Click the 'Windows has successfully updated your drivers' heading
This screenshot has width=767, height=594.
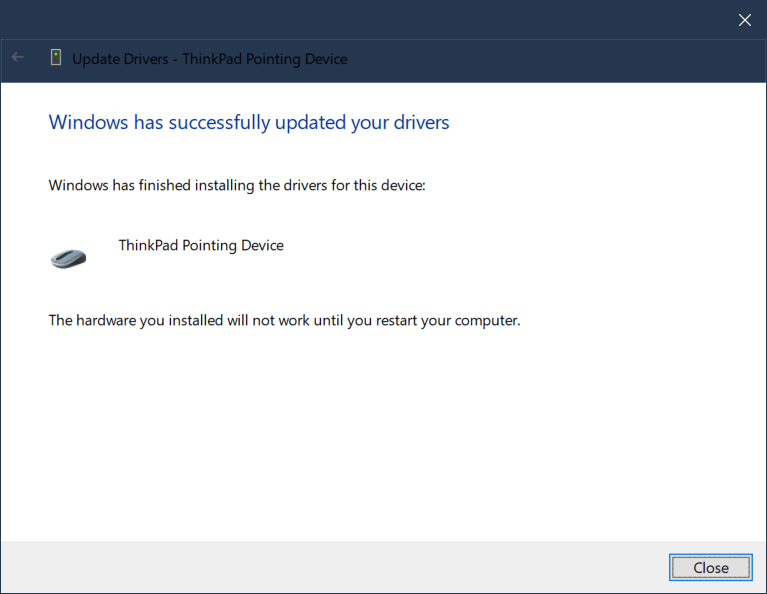pyautogui.click(x=249, y=122)
